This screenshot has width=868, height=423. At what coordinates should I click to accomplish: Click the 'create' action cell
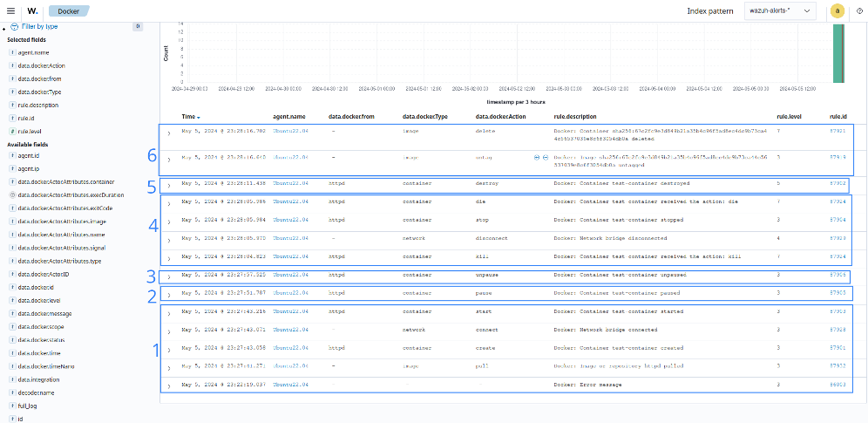coord(485,348)
